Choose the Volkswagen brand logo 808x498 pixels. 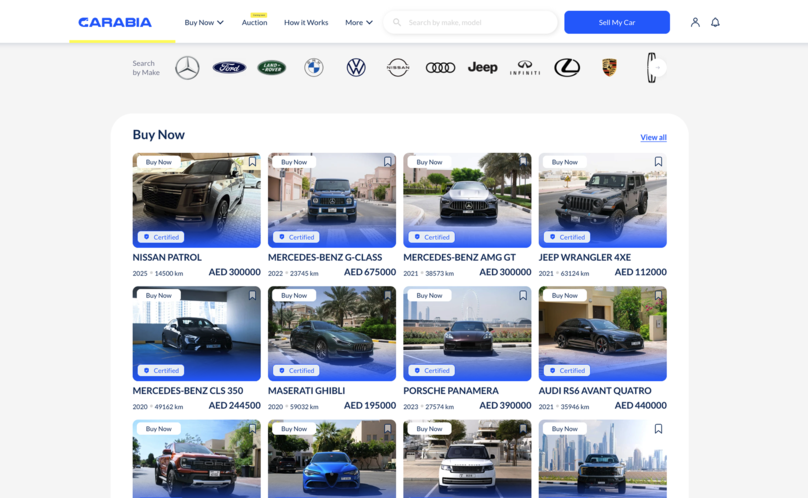pyautogui.click(x=356, y=68)
